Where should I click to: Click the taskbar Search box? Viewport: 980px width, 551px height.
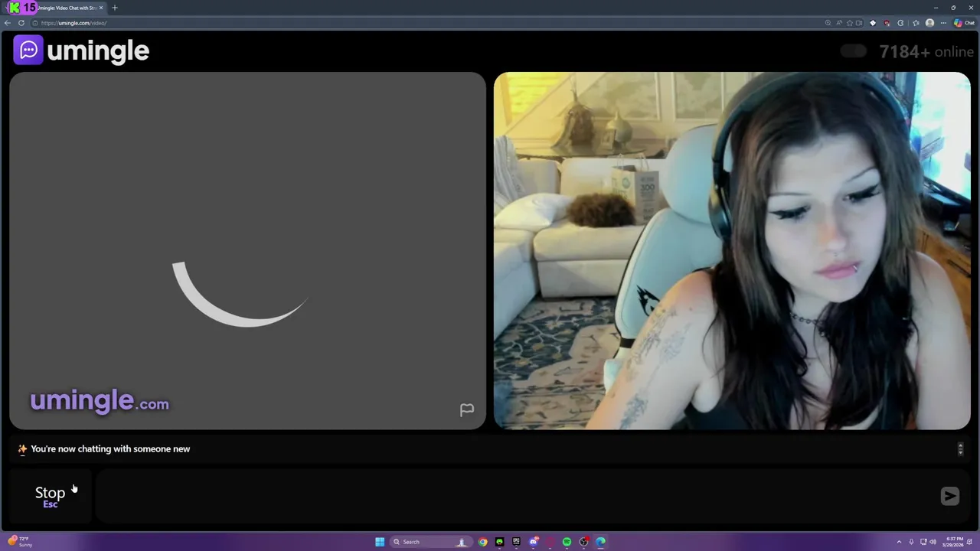click(x=431, y=542)
